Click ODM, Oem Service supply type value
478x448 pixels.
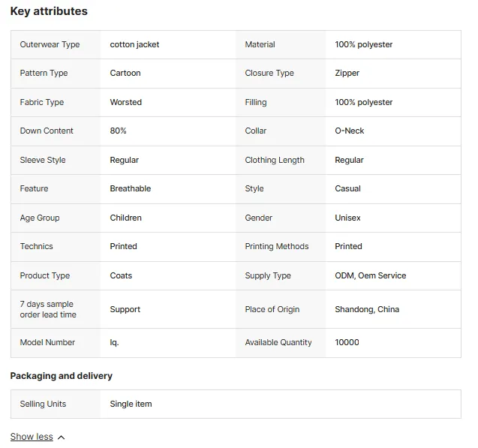pyautogui.click(x=371, y=275)
